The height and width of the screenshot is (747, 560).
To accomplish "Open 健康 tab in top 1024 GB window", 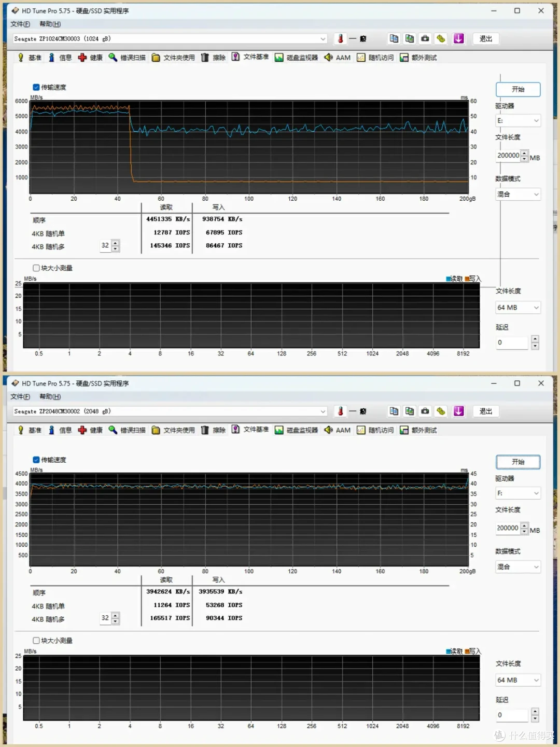I will tap(90, 58).
